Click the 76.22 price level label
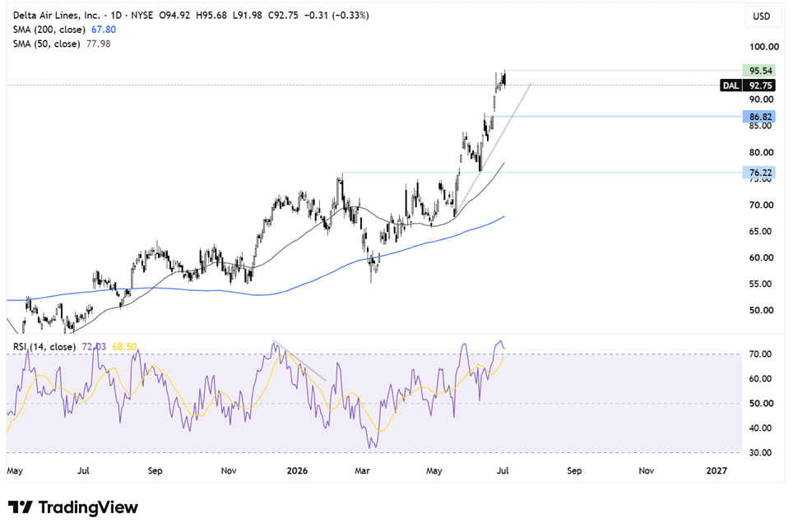This screenshot has width=793, height=532. 758,173
